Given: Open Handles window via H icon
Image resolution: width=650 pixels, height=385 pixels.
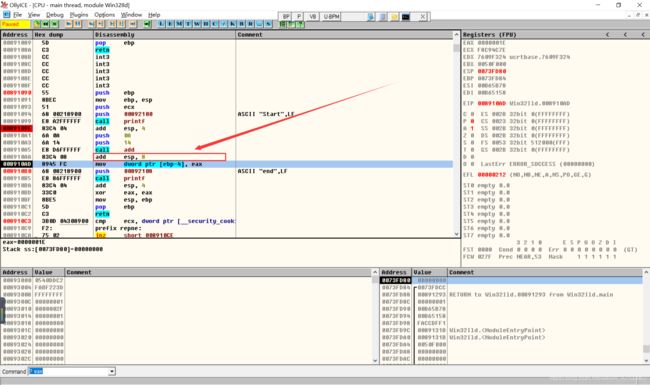Looking at the screenshot, I should click(x=206, y=24).
